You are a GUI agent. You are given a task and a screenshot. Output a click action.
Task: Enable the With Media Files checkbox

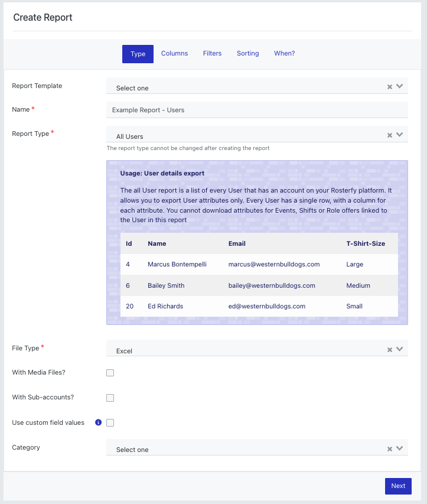pos(110,373)
